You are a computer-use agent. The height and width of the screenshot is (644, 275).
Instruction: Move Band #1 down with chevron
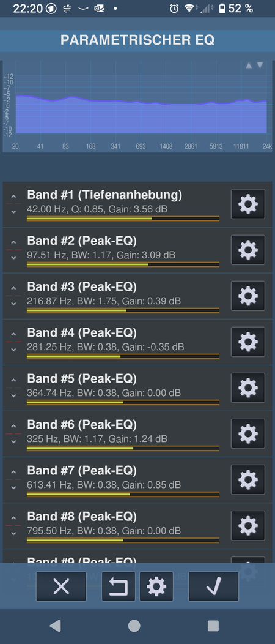click(x=13, y=212)
